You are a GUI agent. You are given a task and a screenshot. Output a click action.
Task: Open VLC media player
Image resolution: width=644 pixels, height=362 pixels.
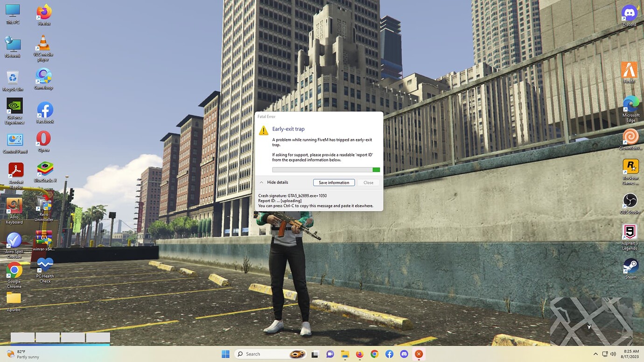(x=42, y=43)
